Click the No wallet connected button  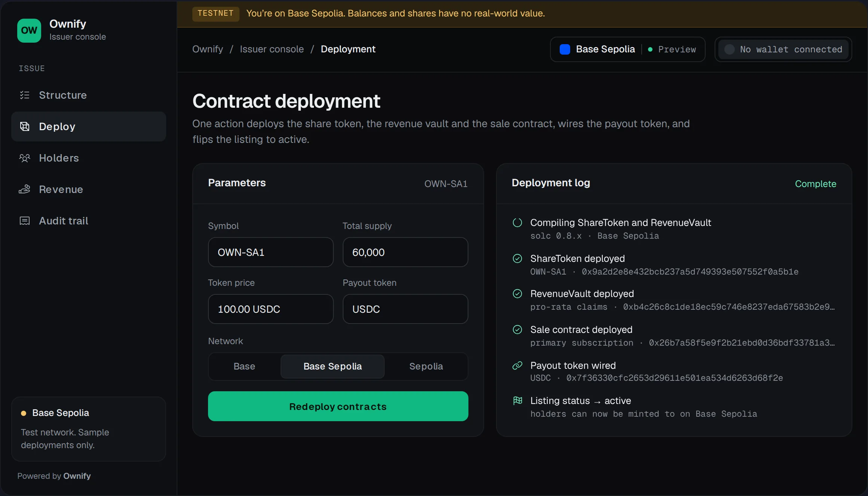(x=783, y=49)
